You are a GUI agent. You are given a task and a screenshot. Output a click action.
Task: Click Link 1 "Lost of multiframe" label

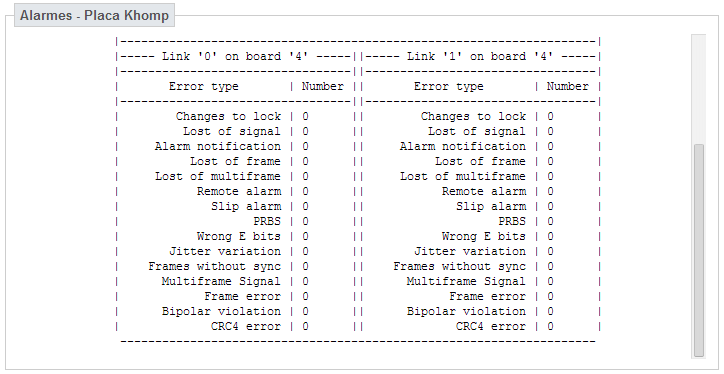pyautogui.click(x=463, y=176)
